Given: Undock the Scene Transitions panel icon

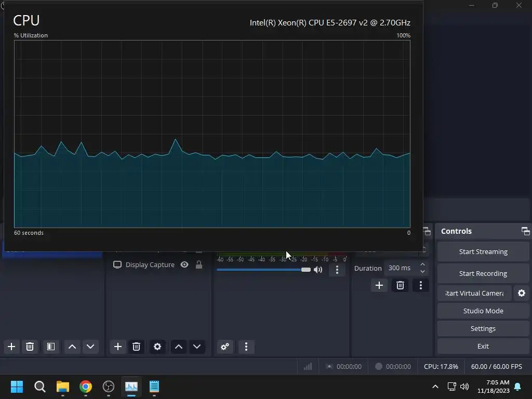Looking at the screenshot, I should click(427, 231).
